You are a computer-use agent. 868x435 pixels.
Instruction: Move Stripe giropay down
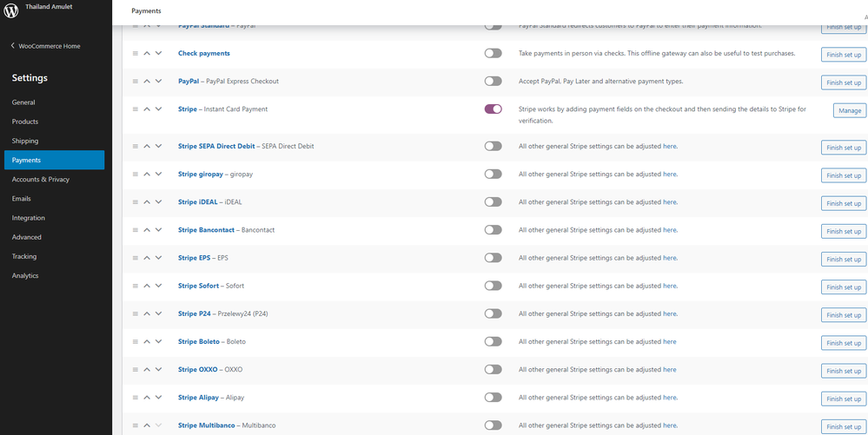coord(158,174)
